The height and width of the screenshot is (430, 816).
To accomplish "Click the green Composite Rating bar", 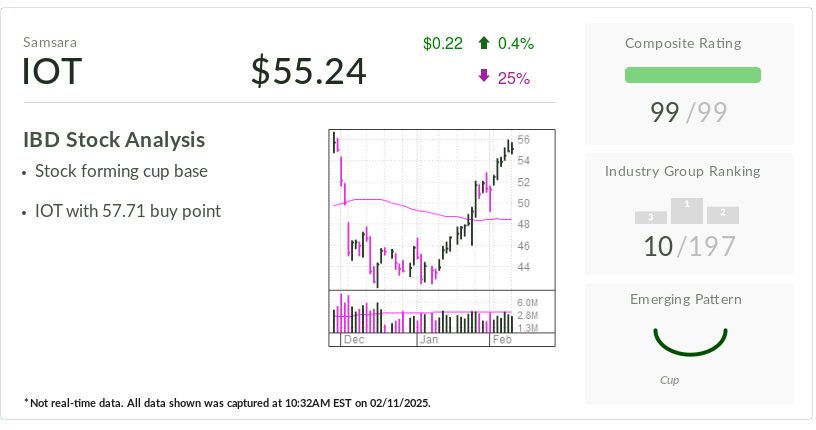I will [692, 75].
